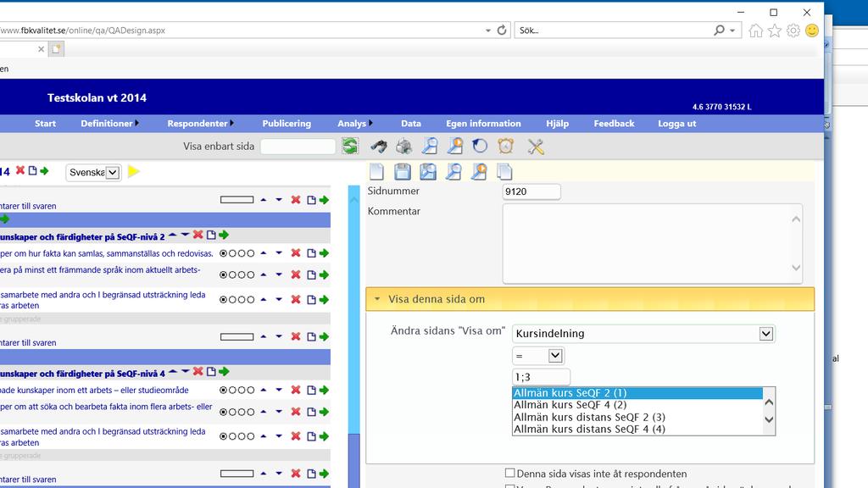Open the Publicering menu item
Screen dimensions: 868x488
pyautogui.click(x=287, y=124)
